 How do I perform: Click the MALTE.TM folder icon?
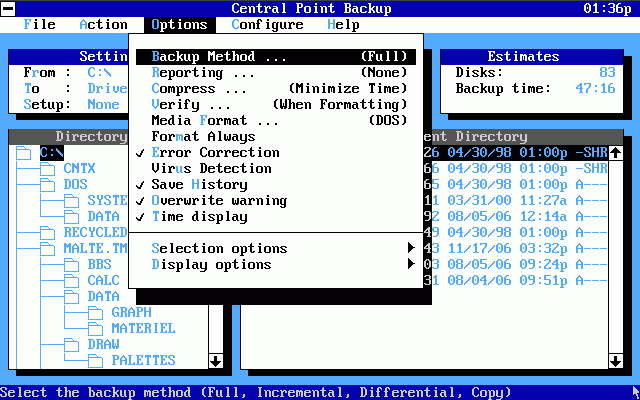click(48, 249)
